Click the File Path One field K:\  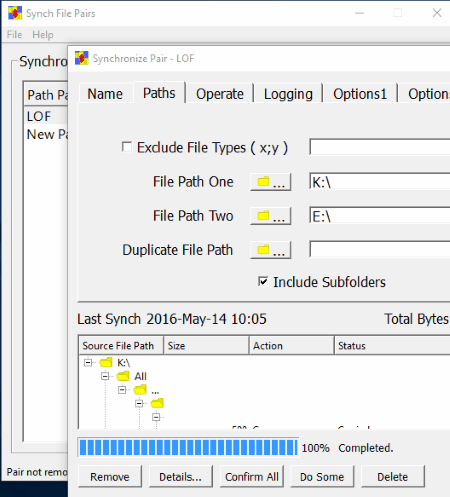[380, 182]
